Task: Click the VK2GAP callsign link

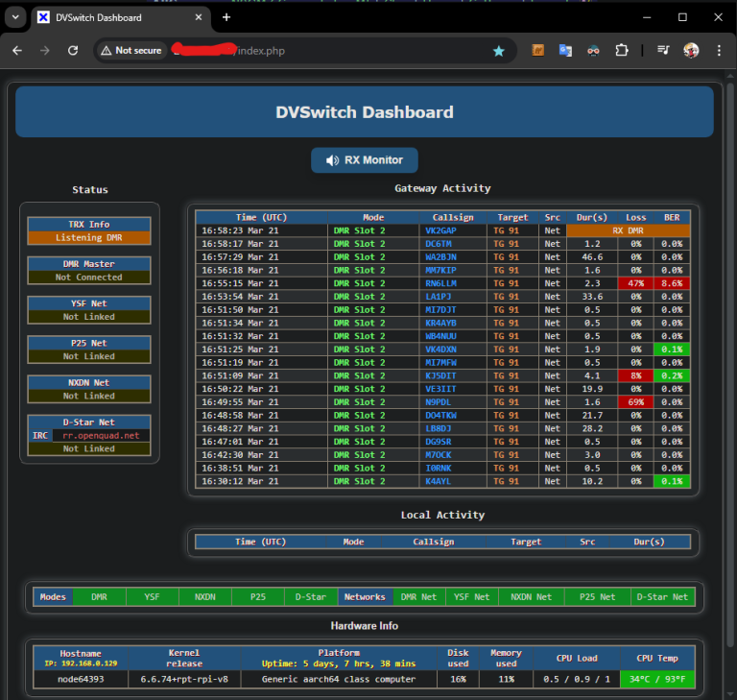Action: (x=440, y=230)
